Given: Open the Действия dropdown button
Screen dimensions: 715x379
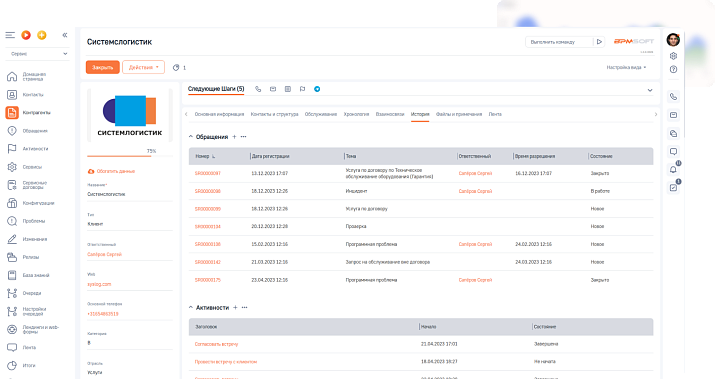Looking at the screenshot, I should coord(143,67).
